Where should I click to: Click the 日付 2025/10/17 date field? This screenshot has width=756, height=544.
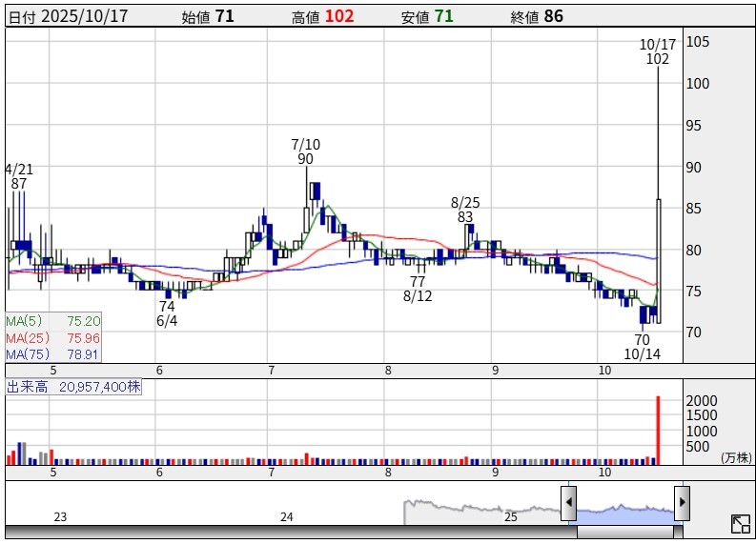pos(68,16)
